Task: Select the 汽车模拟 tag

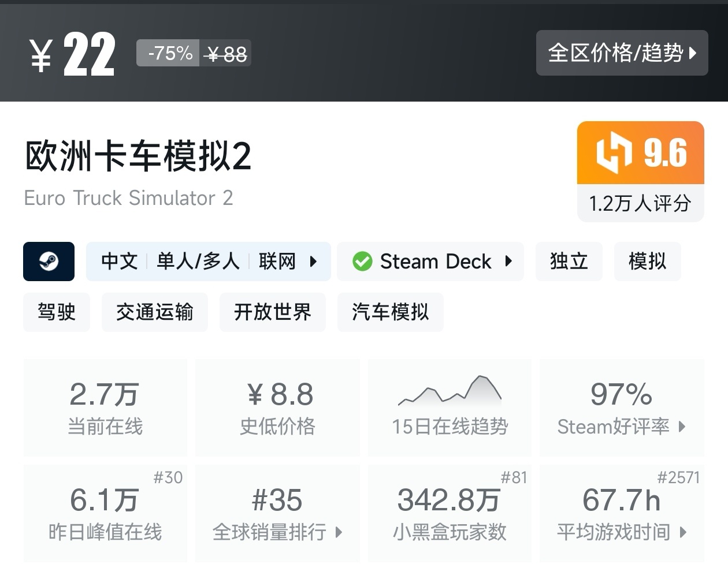Action: point(391,312)
